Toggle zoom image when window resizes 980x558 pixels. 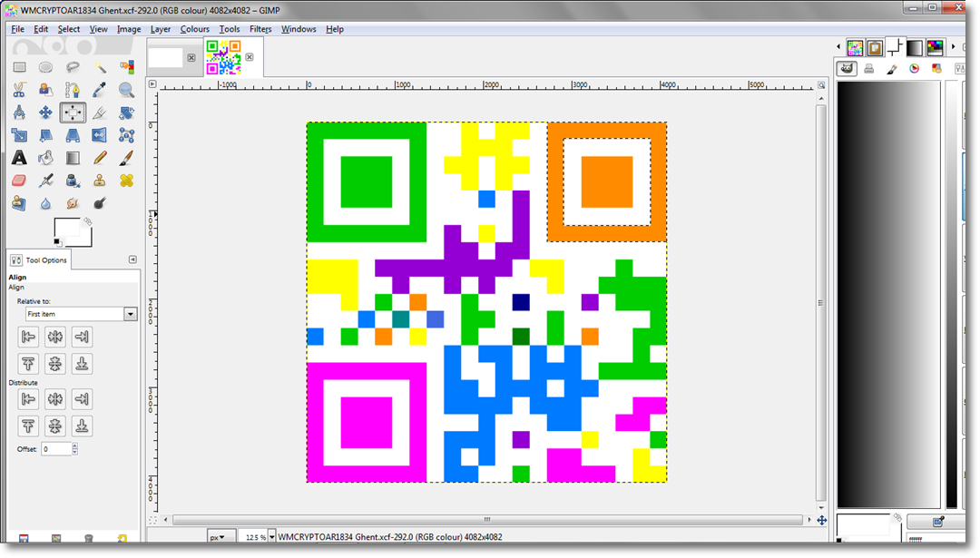pyautogui.click(x=821, y=85)
